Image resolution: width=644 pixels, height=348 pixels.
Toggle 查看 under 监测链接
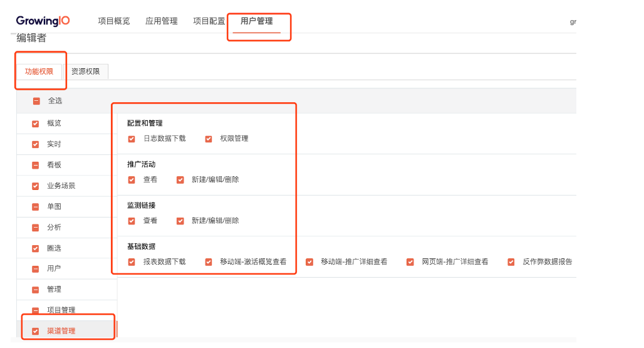(132, 221)
